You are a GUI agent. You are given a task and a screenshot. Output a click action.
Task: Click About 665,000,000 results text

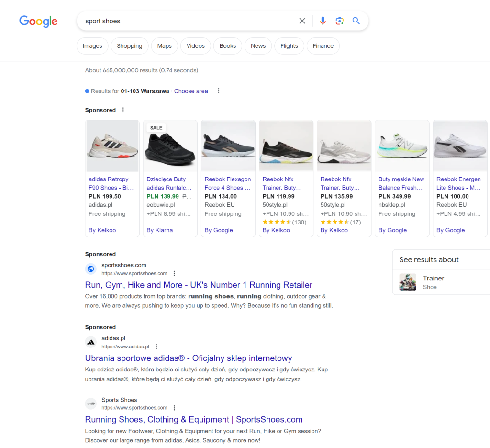(x=142, y=70)
